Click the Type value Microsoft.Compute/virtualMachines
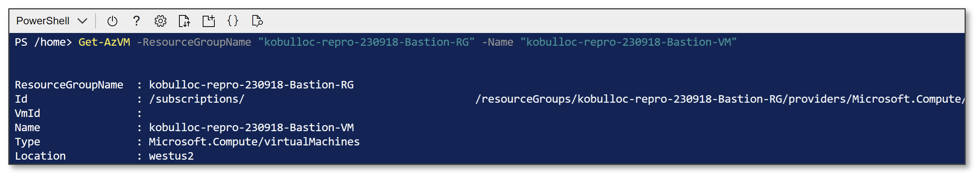 [x=254, y=142]
